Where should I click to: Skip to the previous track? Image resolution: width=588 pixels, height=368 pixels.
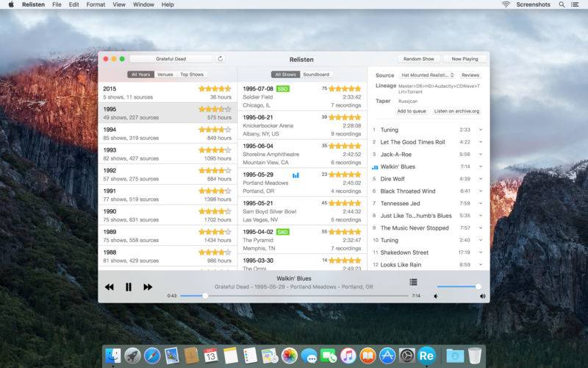109,287
